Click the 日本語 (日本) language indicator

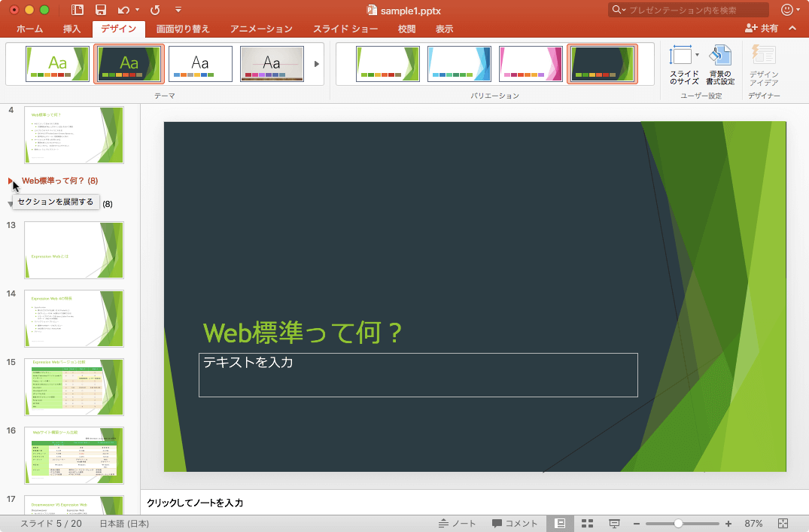pyautogui.click(x=124, y=523)
